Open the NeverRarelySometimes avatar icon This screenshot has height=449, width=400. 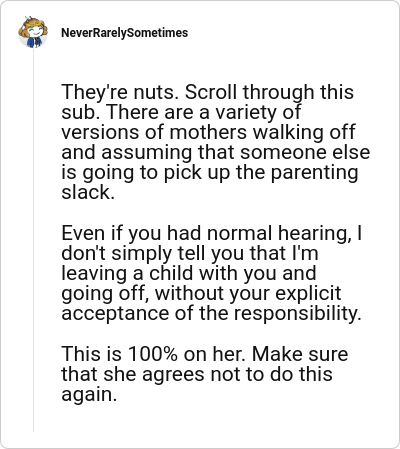tap(33, 32)
